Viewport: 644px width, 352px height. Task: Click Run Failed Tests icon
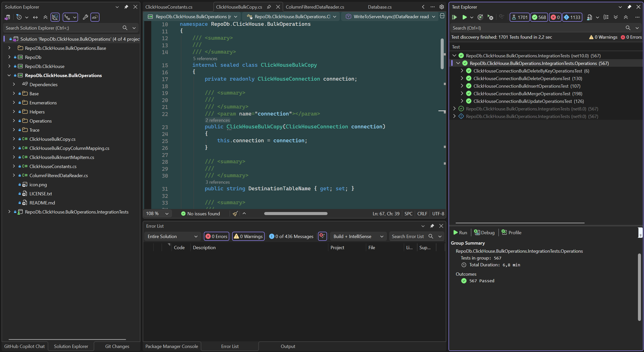490,17
